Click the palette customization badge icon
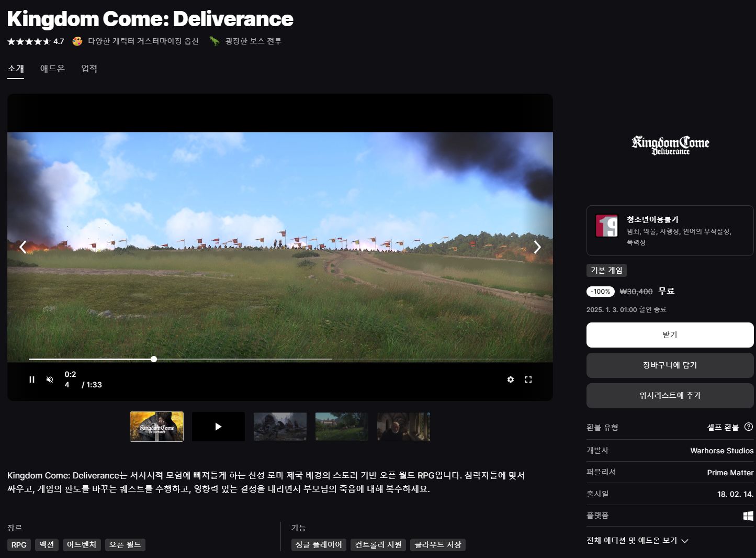This screenshot has width=756, height=558. (77, 41)
